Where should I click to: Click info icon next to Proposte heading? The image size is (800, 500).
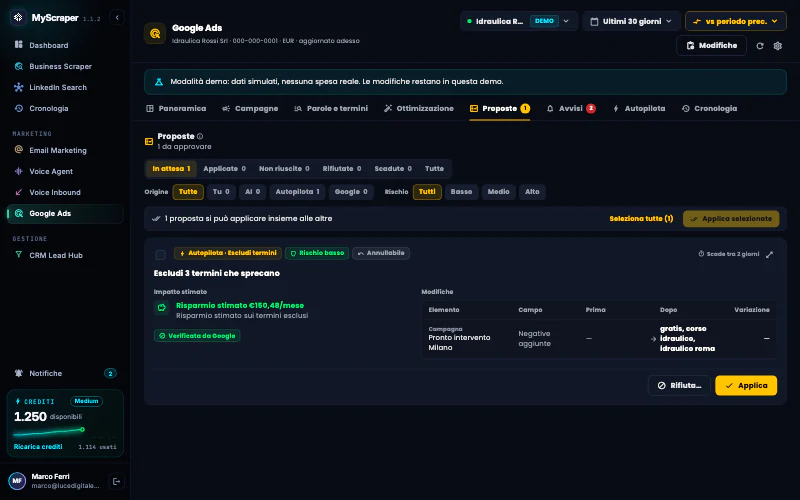[x=200, y=136]
